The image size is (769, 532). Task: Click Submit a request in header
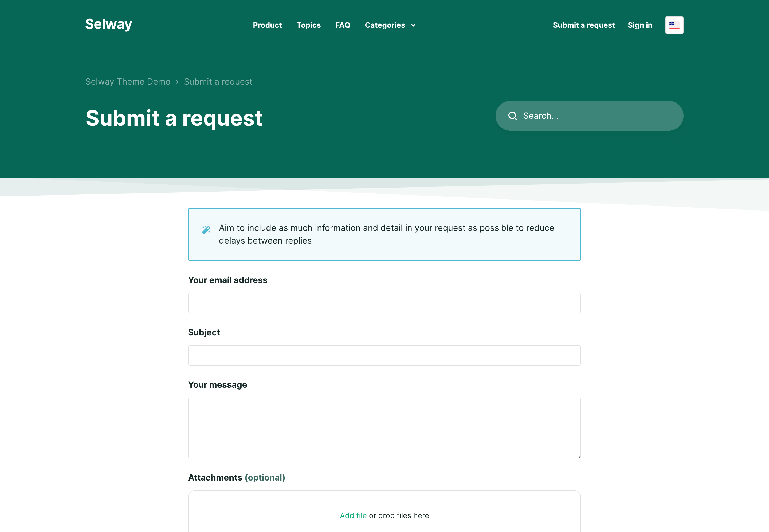pyautogui.click(x=583, y=25)
